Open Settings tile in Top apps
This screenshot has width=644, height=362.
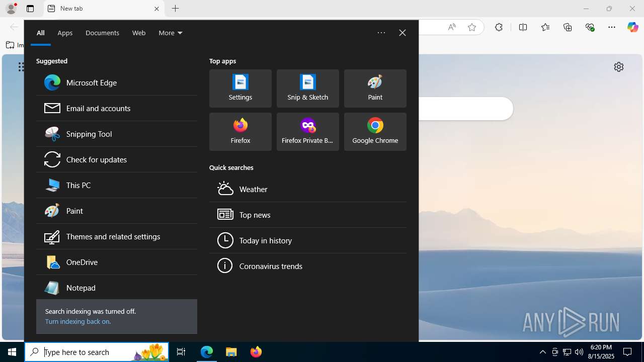point(240,88)
